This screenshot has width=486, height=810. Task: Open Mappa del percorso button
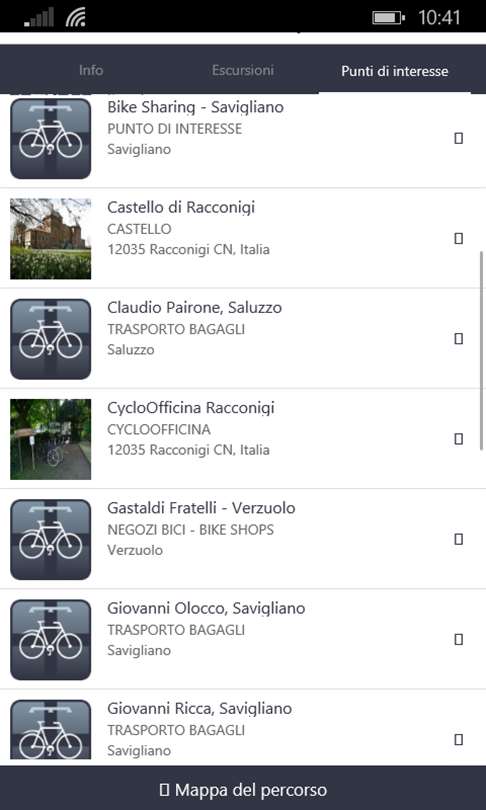click(x=243, y=790)
